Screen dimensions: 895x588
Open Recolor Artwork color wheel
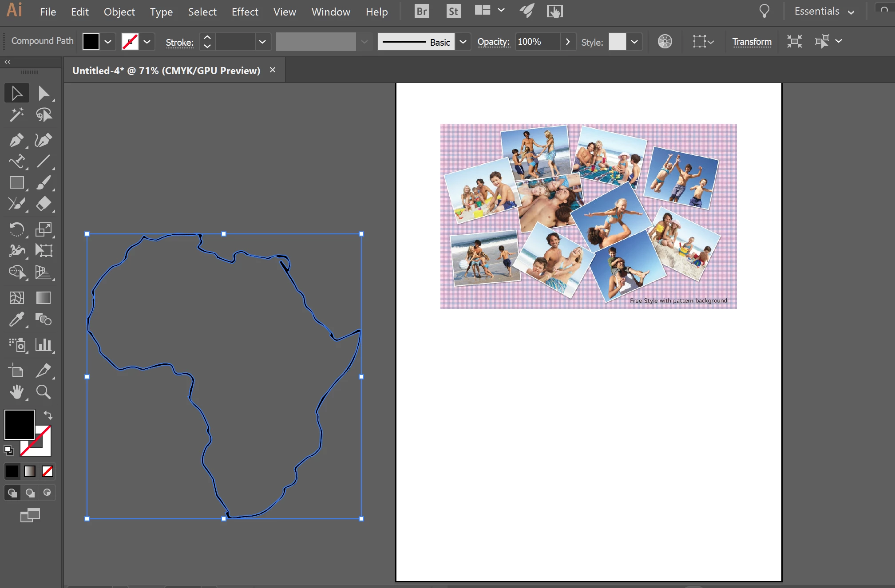click(x=665, y=42)
